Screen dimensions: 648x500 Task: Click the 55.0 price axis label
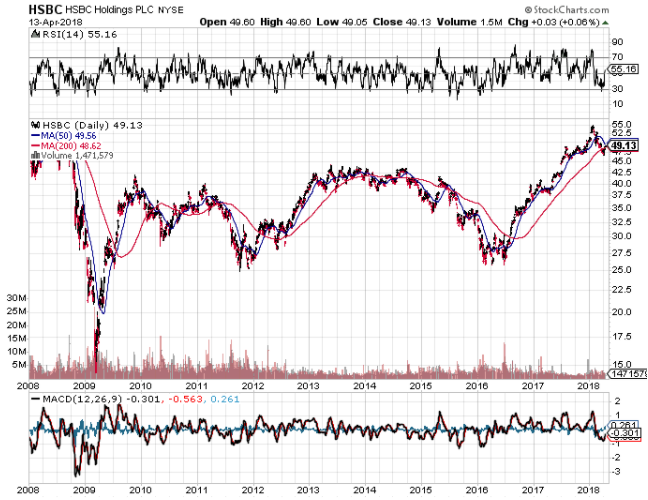[x=621, y=124]
